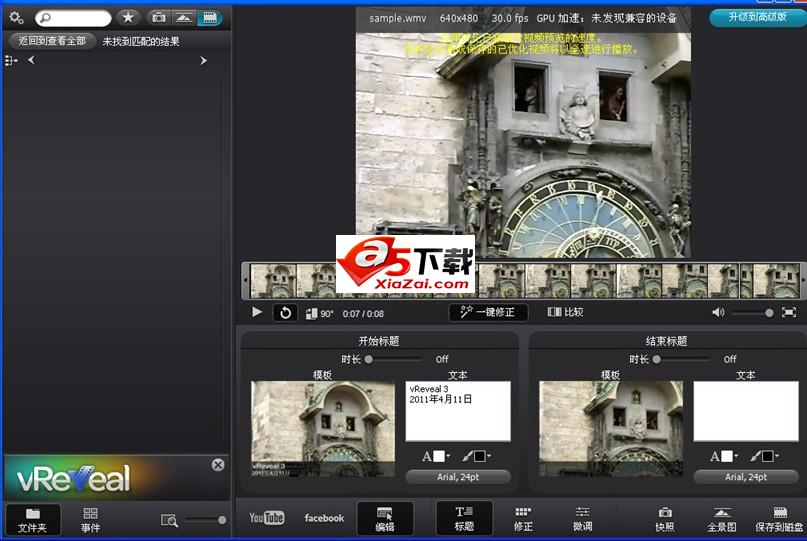Viewport: 807px width, 541px height.
Task: Click the 一键修正 one-click fix button
Action: point(487,312)
